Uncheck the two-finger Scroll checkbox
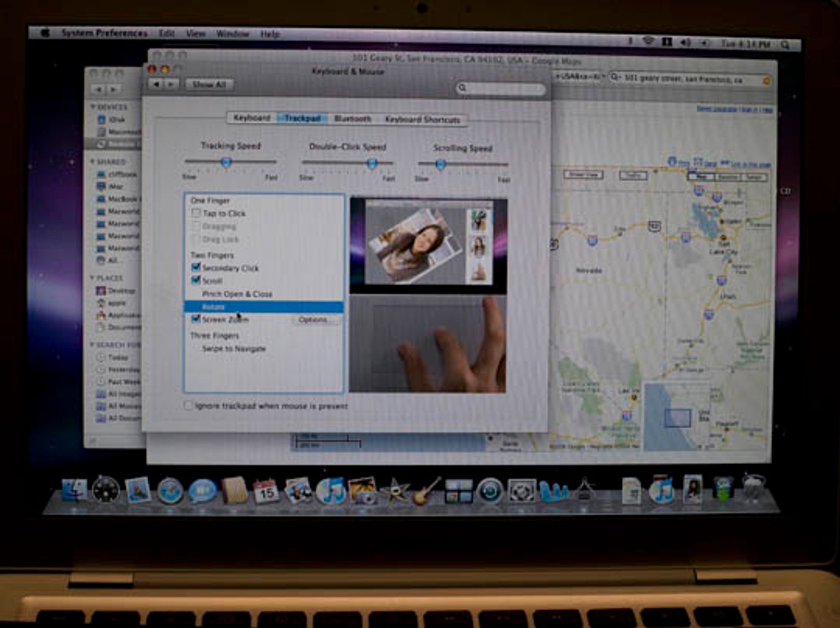 (x=196, y=280)
